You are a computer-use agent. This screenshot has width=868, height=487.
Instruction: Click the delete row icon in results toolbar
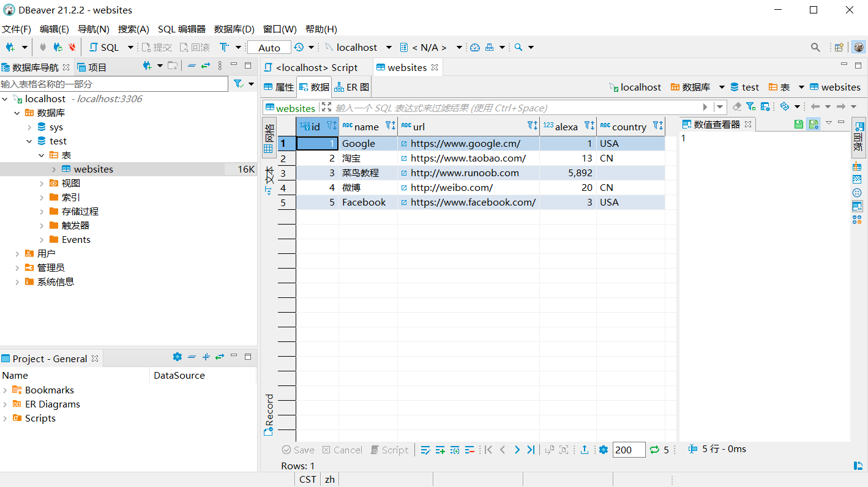470,450
